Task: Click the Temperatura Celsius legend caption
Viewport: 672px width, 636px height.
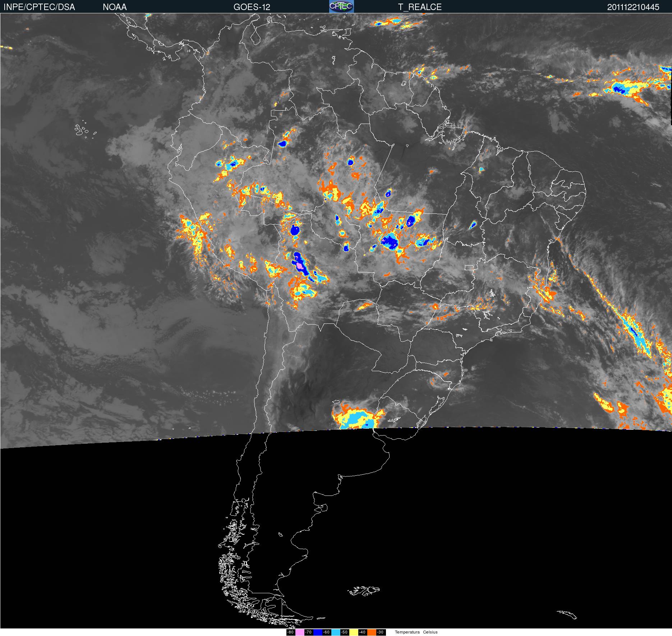Action: click(416, 632)
